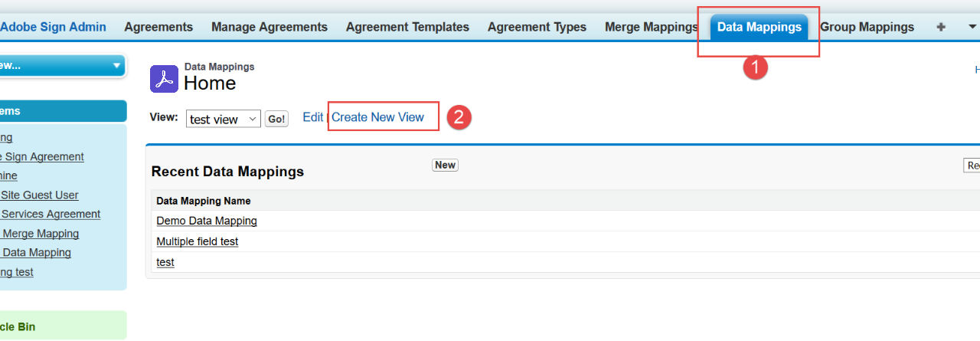Expand the tab overflow arrow
The height and width of the screenshot is (341, 980).
pyautogui.click(x=972, y=27)
